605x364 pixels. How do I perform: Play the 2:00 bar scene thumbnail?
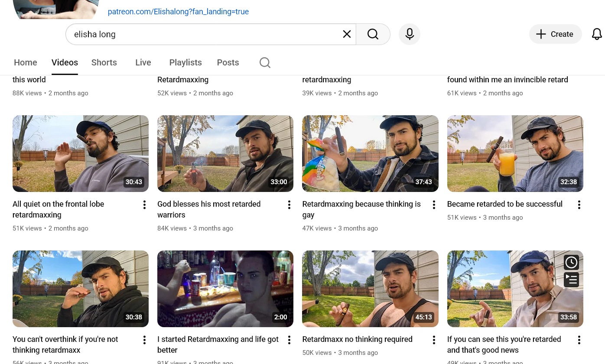[x=225, y=289]
